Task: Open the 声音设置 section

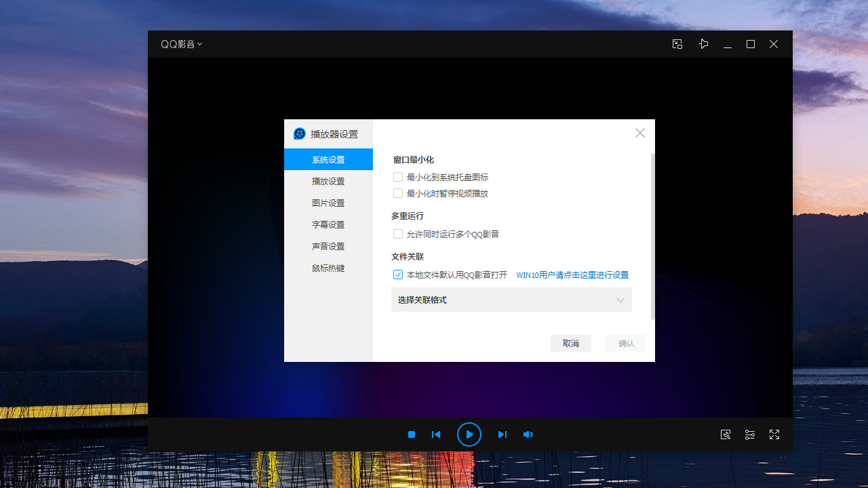Action: 328,246
